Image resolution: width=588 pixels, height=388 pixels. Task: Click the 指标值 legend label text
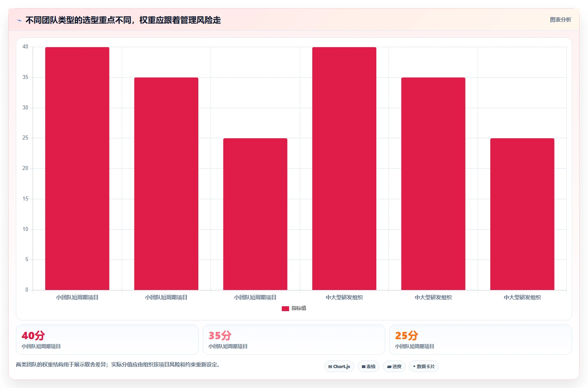coord(299,308)
